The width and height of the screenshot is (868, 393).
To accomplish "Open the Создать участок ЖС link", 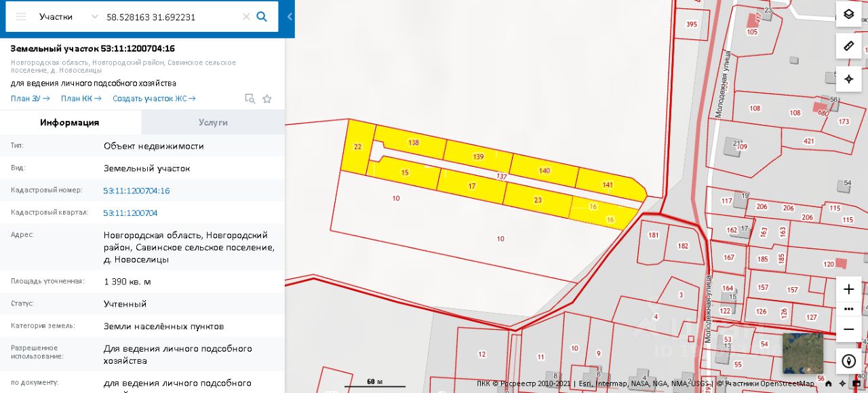I will click(x=154, y=98).
